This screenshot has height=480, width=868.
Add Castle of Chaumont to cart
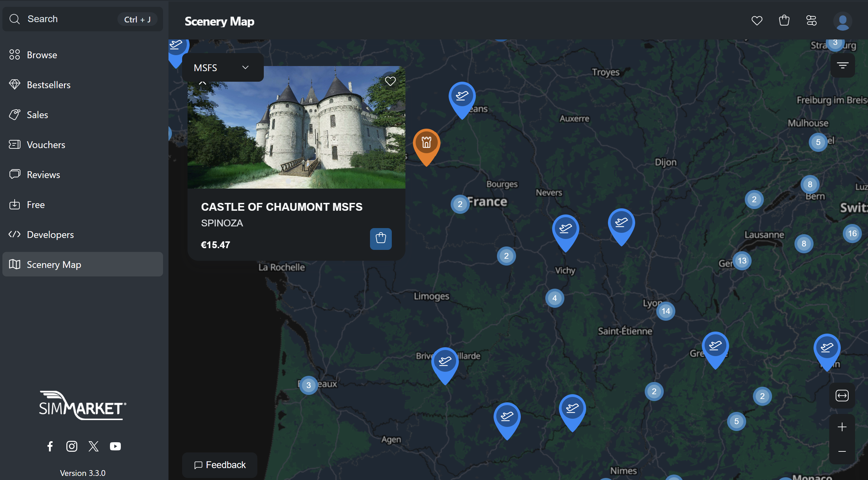pos(381,239)
